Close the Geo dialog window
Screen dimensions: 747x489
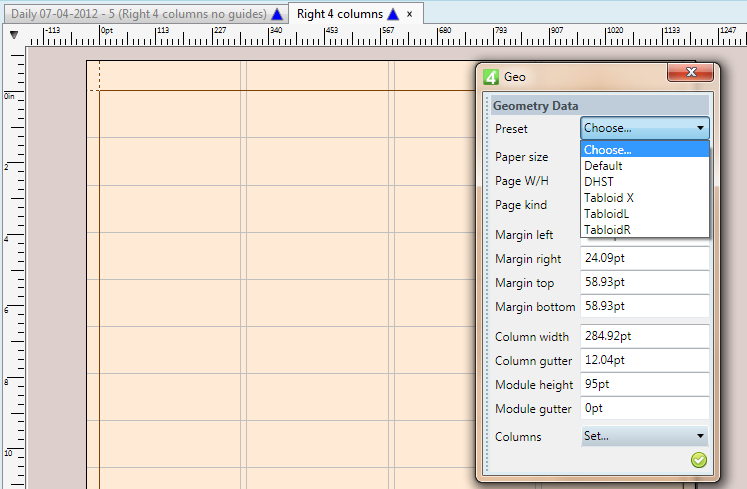tap(690, 72)
